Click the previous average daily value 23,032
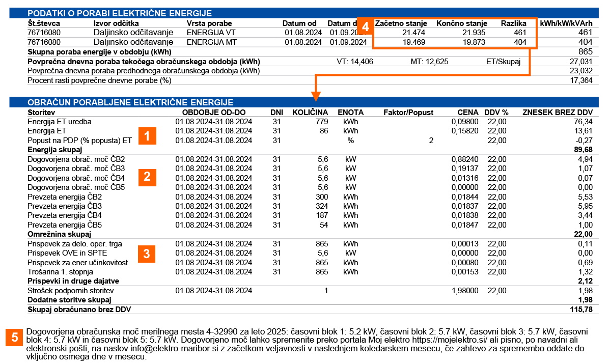610x364 pixels. pos(581,71)
